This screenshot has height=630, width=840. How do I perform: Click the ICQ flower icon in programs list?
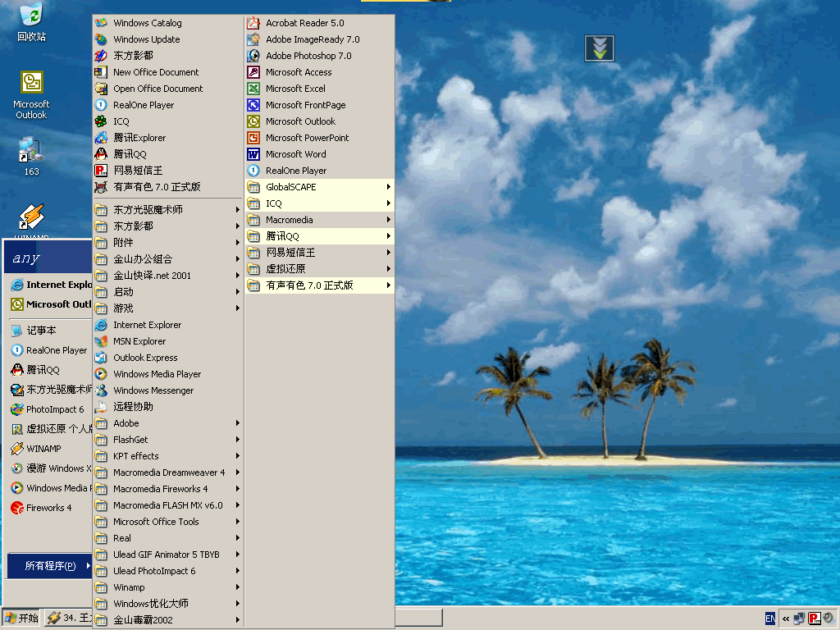tap(101, 121)
